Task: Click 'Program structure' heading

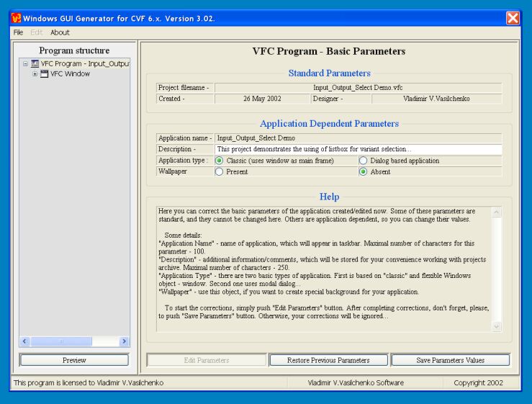Action: pos(74,50)
